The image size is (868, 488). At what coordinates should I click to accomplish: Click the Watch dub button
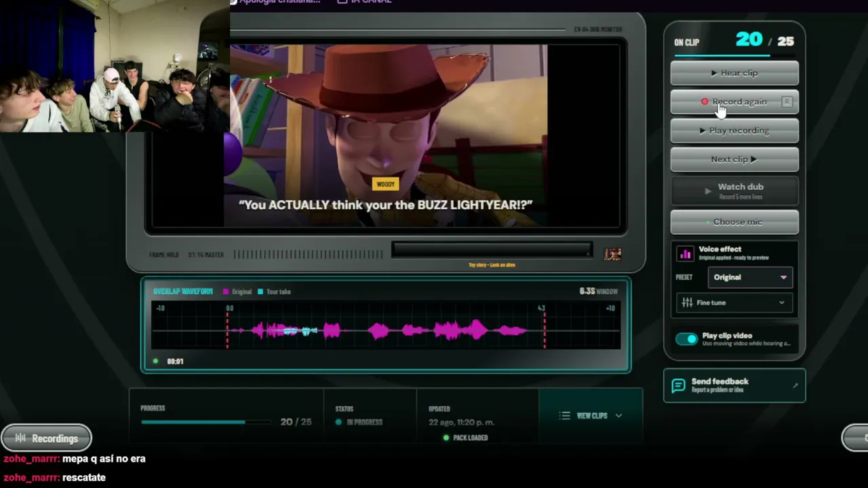(734, 190)
